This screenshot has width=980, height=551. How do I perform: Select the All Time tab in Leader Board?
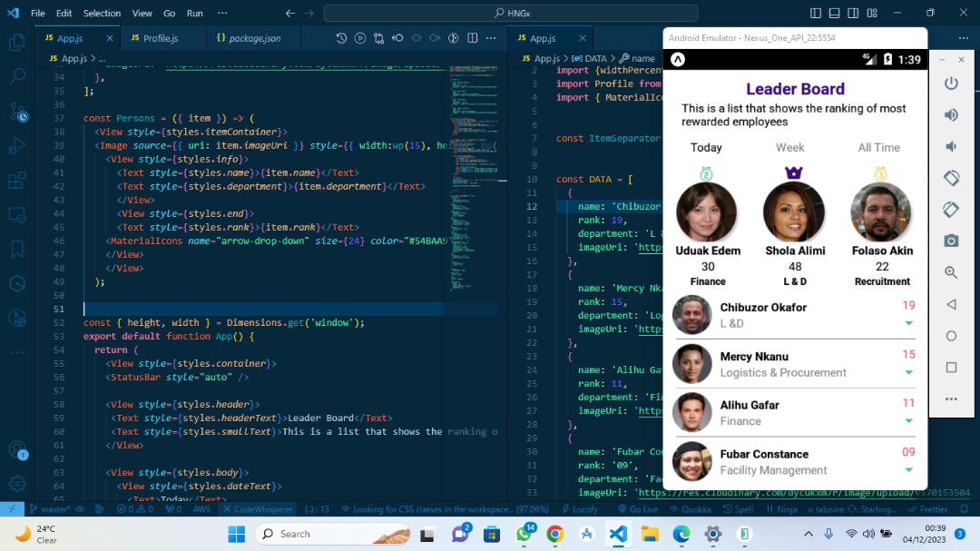click(x=878, y=148)
